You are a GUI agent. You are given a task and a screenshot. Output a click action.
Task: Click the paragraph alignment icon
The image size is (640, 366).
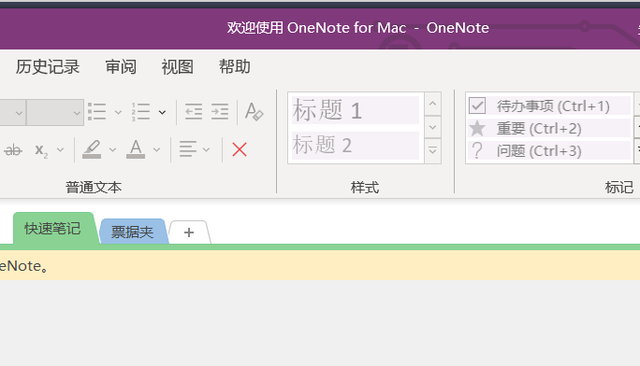[x=188, y=149]
